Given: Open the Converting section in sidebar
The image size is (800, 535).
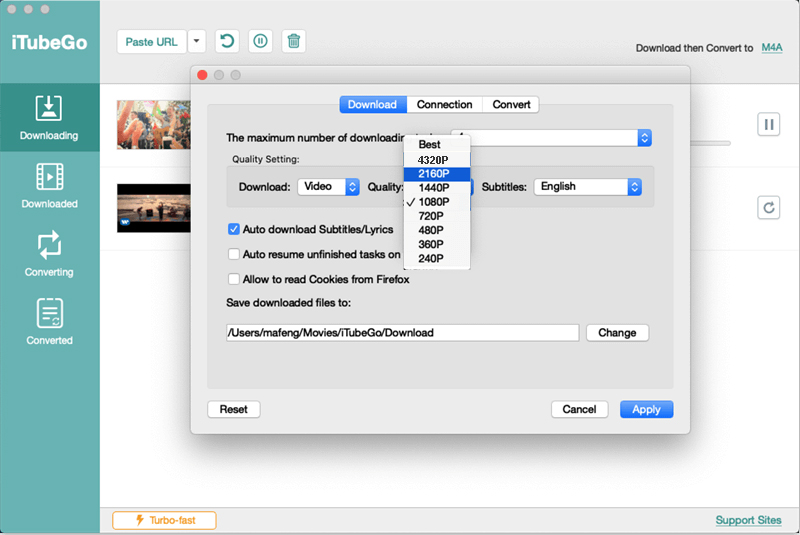Looking at the screenshot, I should click(49, 254).
